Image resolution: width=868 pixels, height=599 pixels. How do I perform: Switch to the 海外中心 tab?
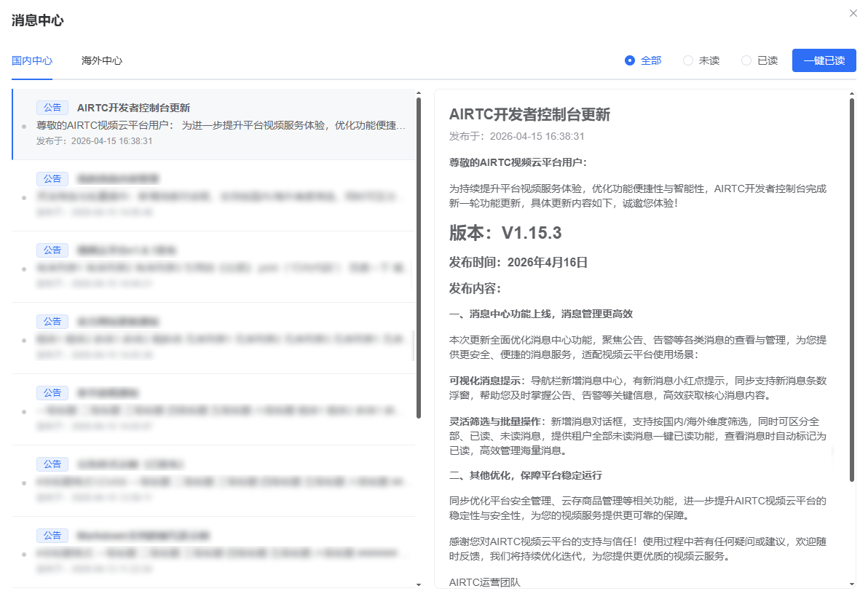click(x=102, y=60)
